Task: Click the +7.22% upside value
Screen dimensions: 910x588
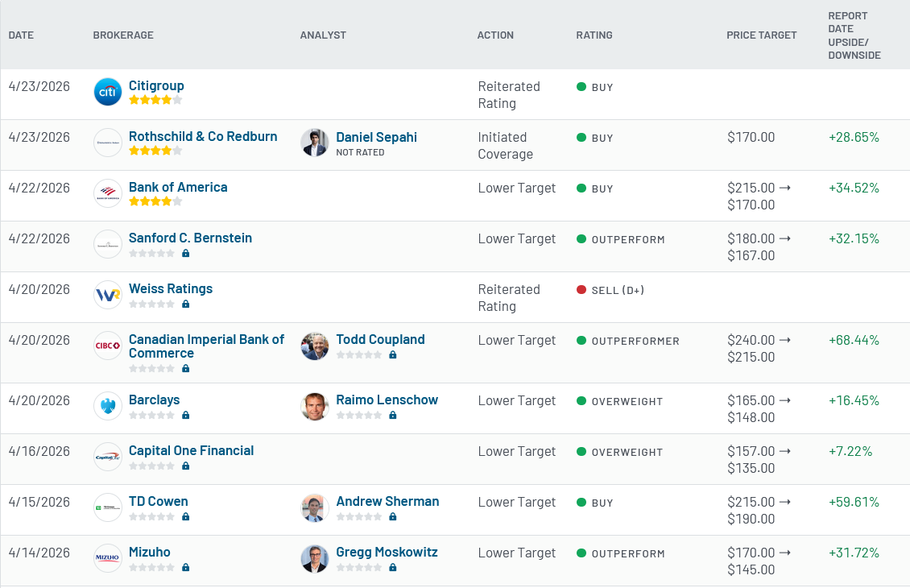Action: 850,452
